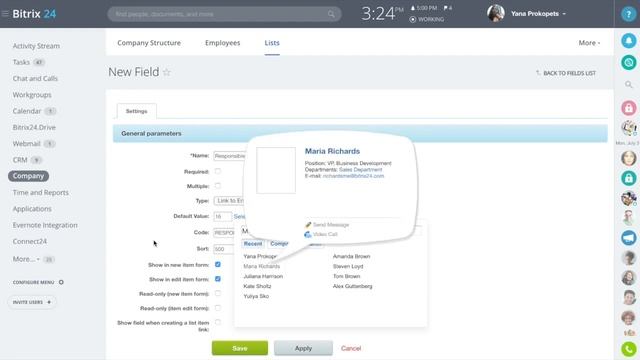Select Amanda Brown in user list
This screenshot has height=360, width=640.
coord(351,256)
